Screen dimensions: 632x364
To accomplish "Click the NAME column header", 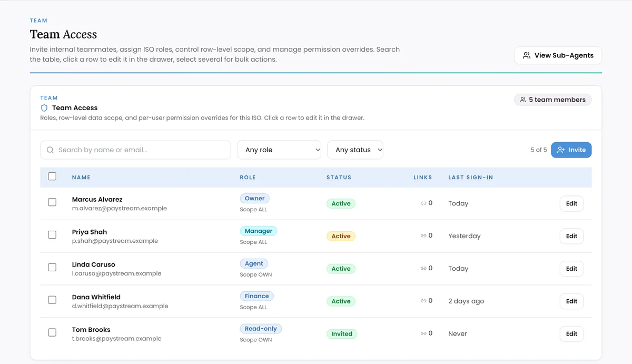I will pos(81,178).
